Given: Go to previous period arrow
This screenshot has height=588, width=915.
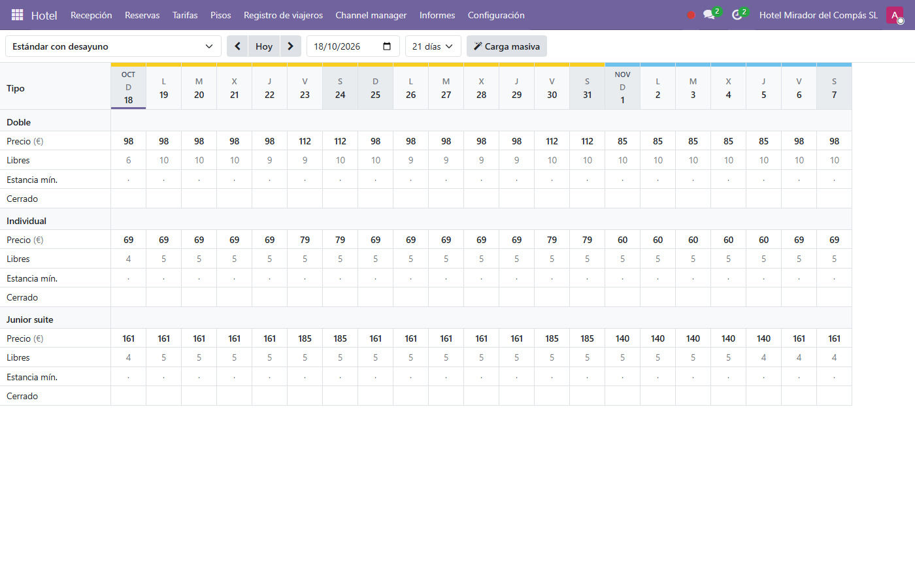Looking at the screenshot, I should tap(237, 46).
